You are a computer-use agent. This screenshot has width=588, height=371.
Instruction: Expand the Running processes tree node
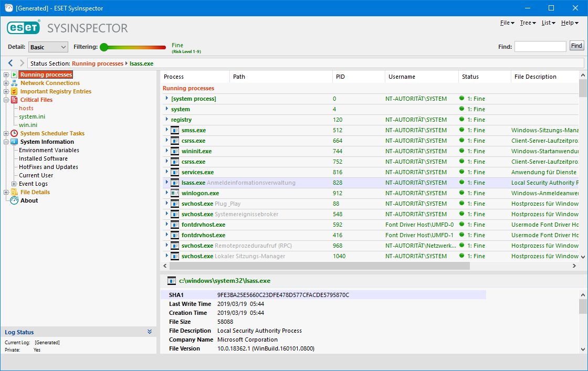coord(6,75)
